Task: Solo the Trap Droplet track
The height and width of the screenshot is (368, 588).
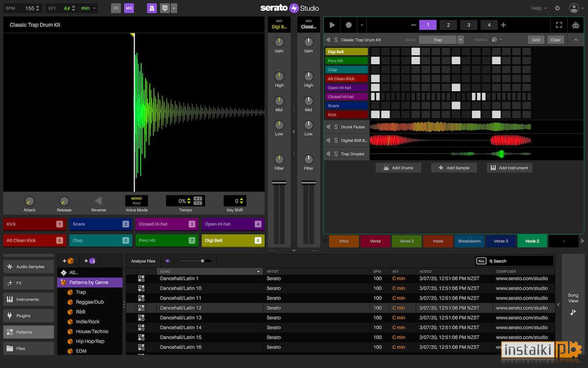Action: [336, 154]
